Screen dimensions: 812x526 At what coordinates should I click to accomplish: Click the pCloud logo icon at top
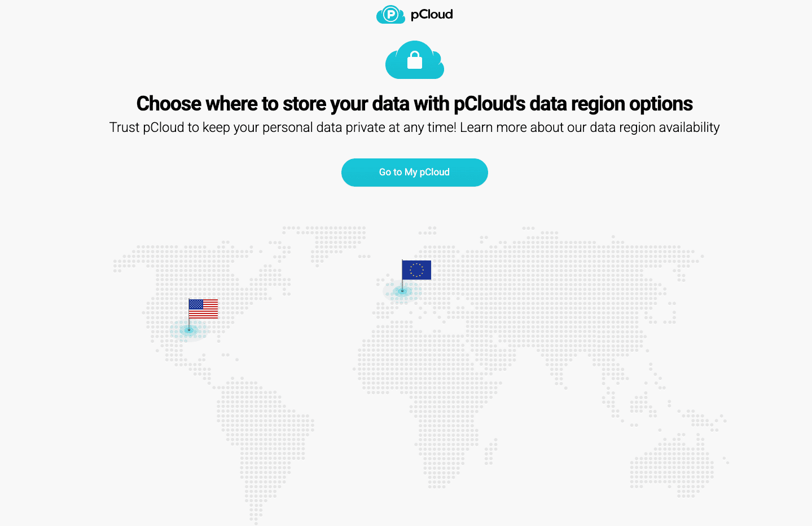point(390,14)
